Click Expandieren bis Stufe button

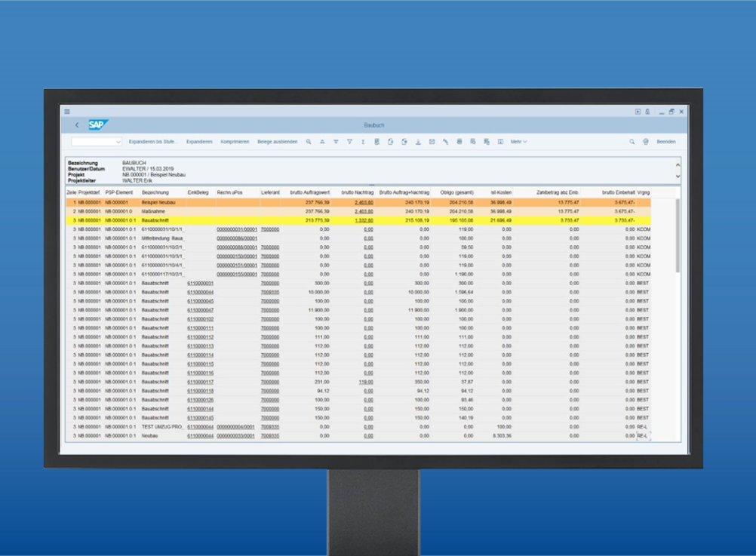[152, 142]
